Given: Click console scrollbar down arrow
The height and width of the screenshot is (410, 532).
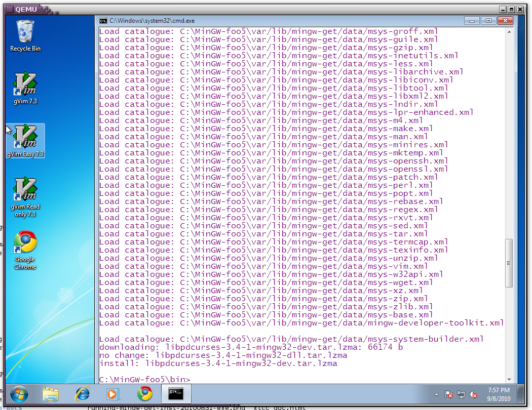Looking at the screenshot, I should 509,379.
